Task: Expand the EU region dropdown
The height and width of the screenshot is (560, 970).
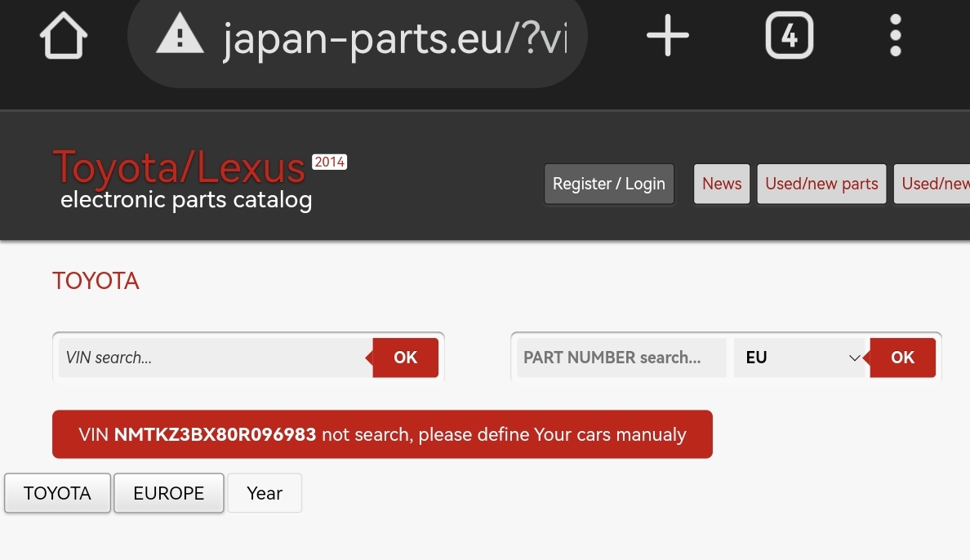Action: click(800, 358)
